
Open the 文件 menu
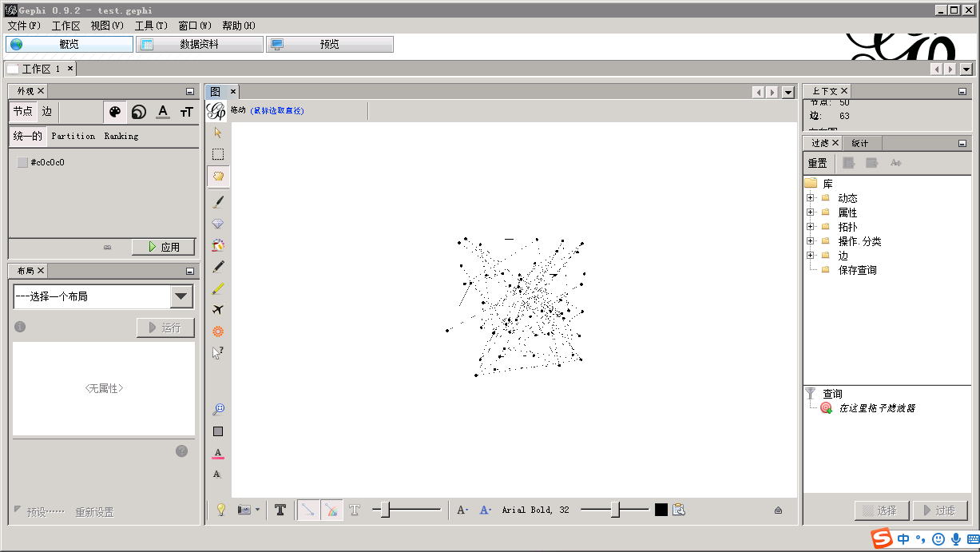[24, 26]
